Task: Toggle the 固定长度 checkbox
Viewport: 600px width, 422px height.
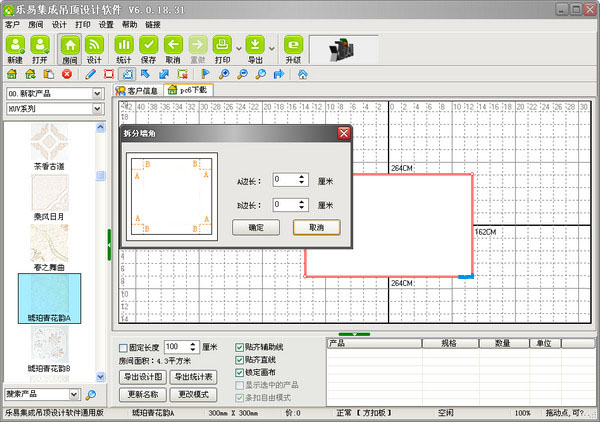Action: point(123,347)
